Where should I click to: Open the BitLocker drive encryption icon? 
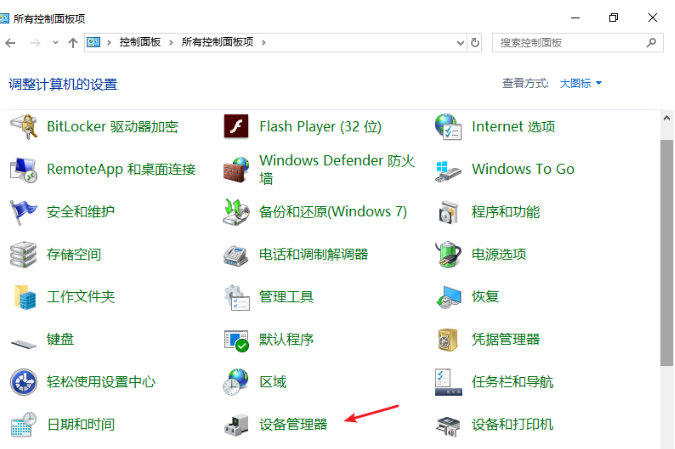[23, 127]
